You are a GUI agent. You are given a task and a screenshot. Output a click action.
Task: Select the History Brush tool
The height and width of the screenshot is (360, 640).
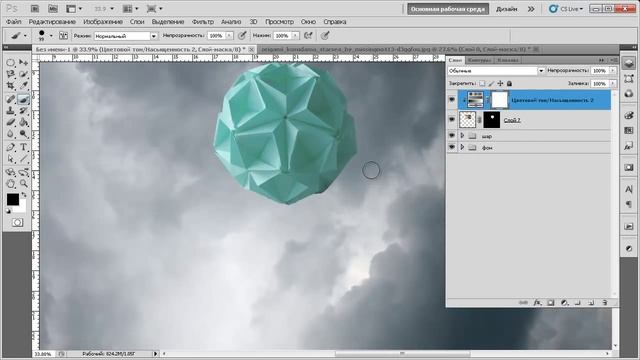23,111
